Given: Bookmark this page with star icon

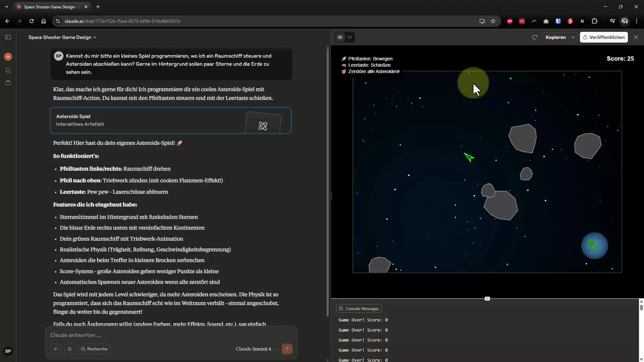Looking at the screenshot, I should point(493,21).
